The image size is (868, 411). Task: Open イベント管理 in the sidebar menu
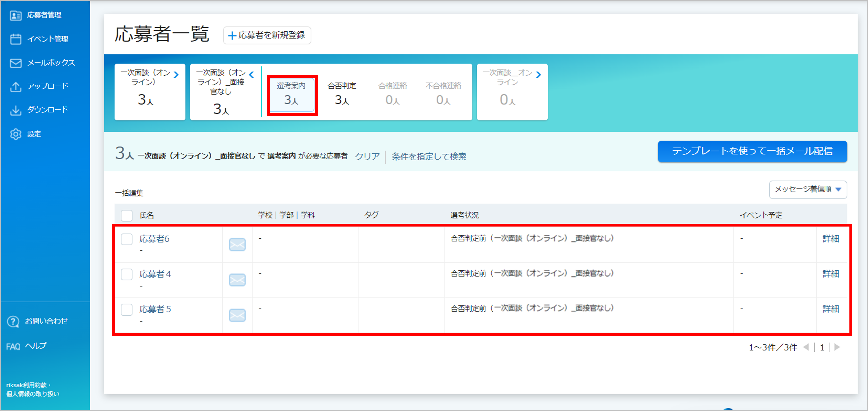[48, 39]
